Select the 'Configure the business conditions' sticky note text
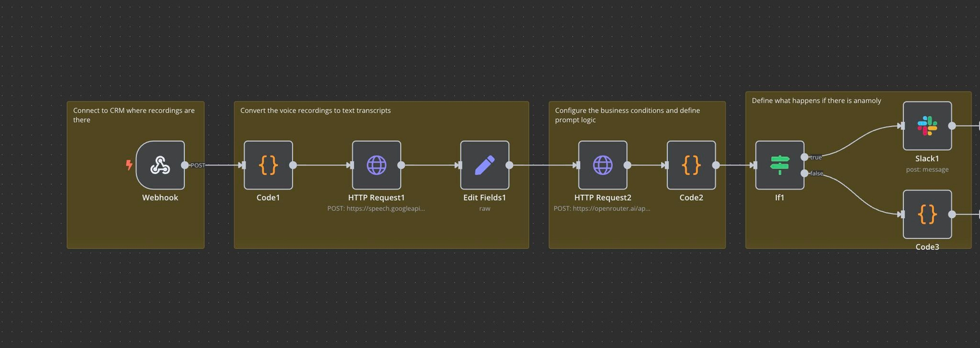Screen dimensions: 980x348 pyautogui.click(x=627, y=115)
